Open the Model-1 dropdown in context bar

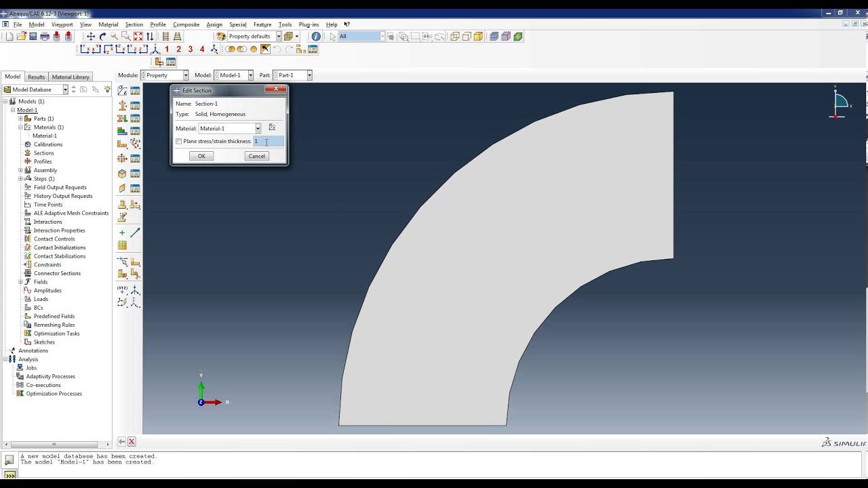(250, 75)
